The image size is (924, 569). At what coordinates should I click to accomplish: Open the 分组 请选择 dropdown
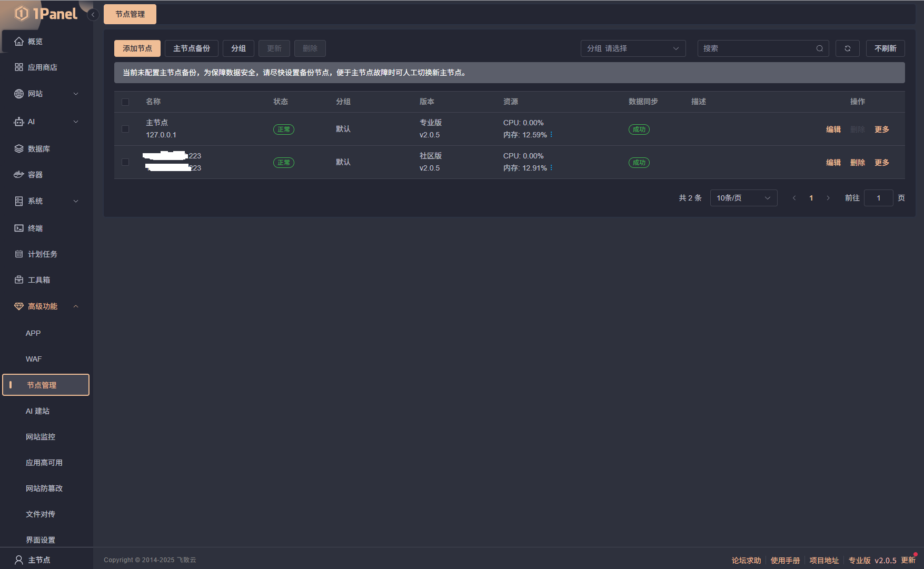(x=633, y=48)
